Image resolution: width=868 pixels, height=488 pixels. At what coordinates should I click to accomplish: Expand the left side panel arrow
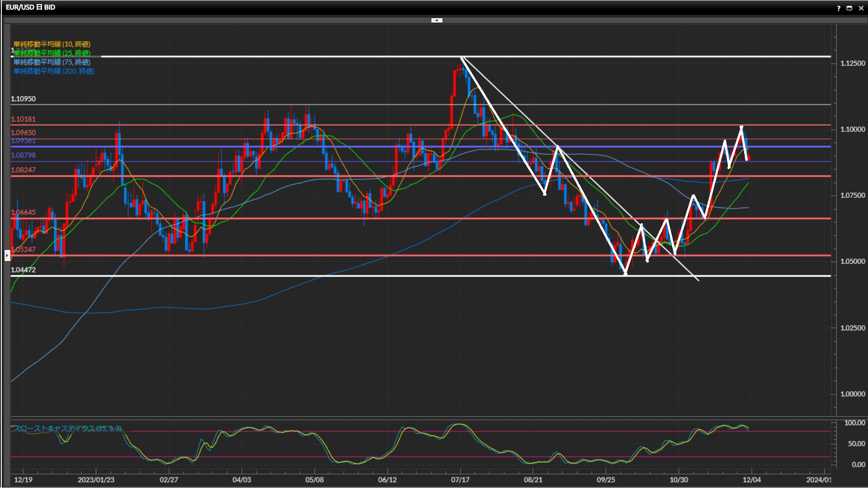[7, 256]
